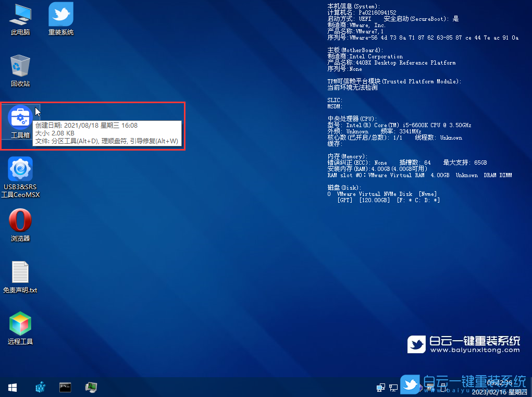Open the green monitor taskbar icon

91,387
